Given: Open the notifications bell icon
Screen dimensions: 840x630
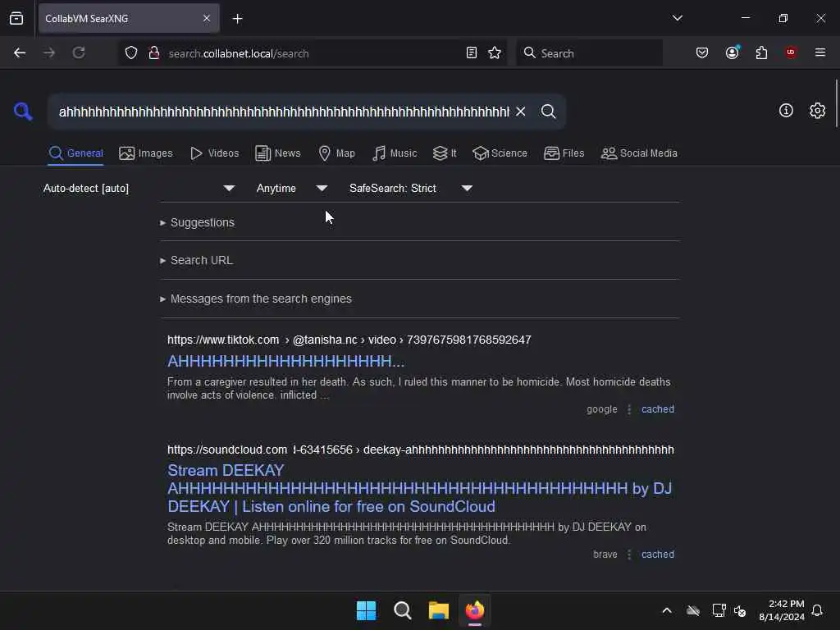Looking at the screenshot, I should 818,610.
